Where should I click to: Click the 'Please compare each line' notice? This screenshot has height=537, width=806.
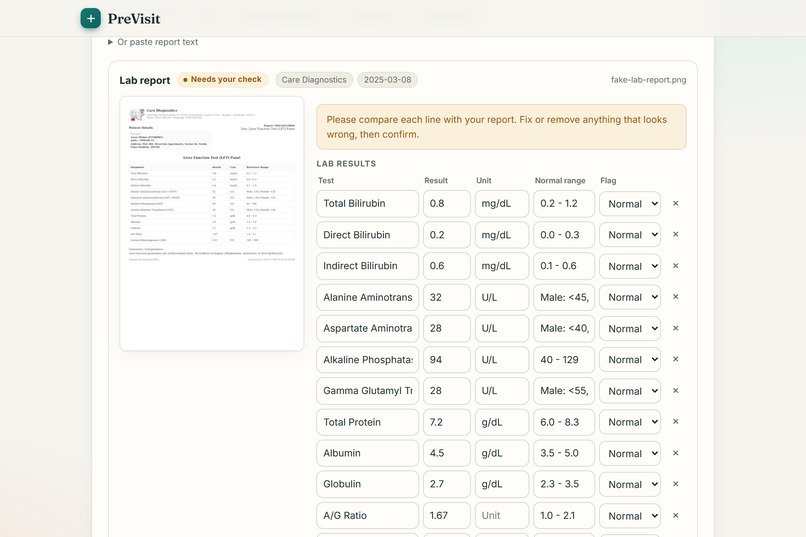pyautogui.click(x=501, y=127)
